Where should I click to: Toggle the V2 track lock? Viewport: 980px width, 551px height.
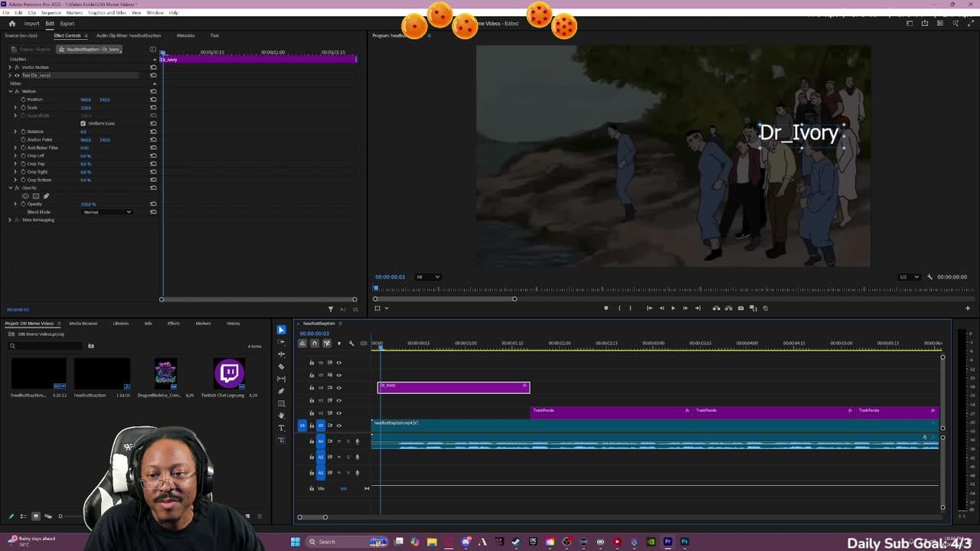pos(312,413)
